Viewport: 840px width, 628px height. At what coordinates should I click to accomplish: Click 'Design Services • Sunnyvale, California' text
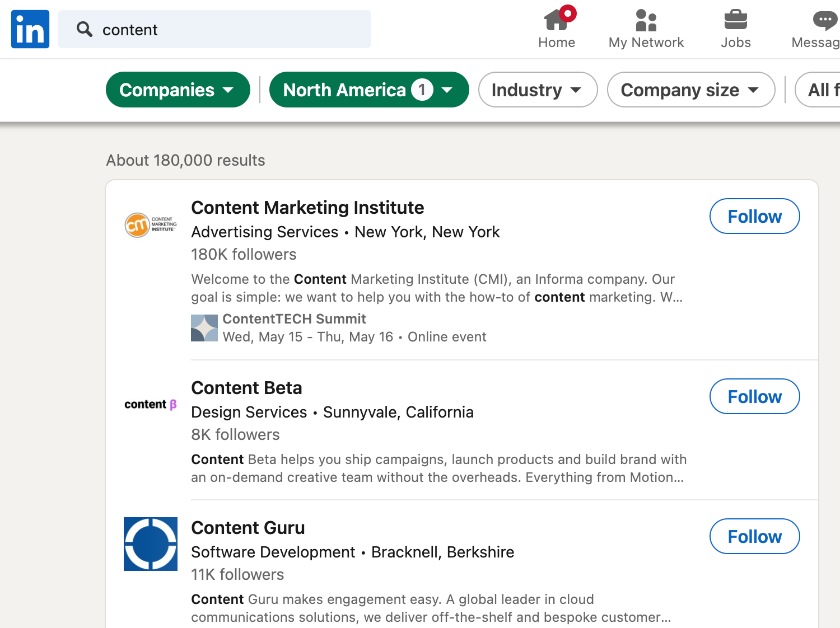pyautogui.click(x=332, y=412)
